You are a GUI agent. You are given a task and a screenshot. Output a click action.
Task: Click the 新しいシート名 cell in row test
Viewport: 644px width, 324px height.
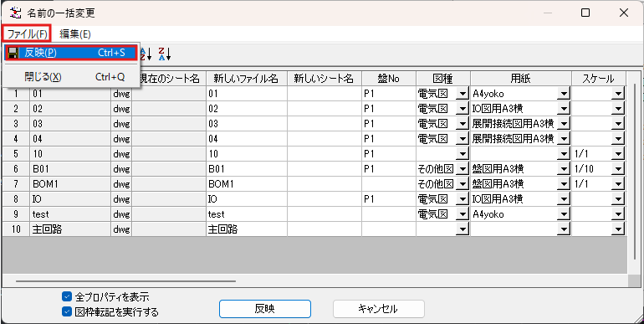[325, 214]
